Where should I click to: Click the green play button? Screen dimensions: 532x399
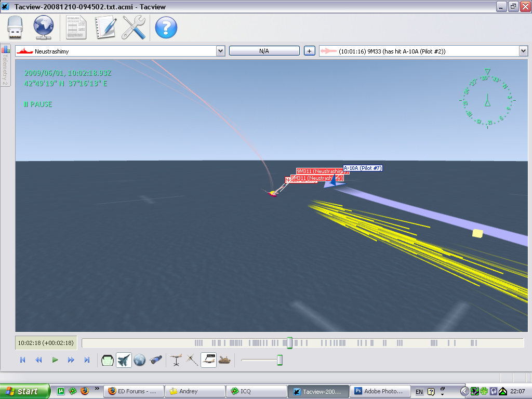(55, 360)
